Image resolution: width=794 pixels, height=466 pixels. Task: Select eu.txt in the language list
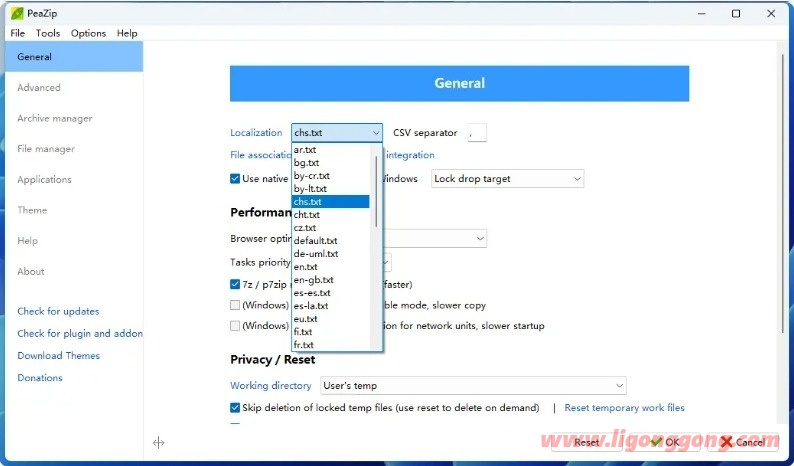[x=331, y=319]
